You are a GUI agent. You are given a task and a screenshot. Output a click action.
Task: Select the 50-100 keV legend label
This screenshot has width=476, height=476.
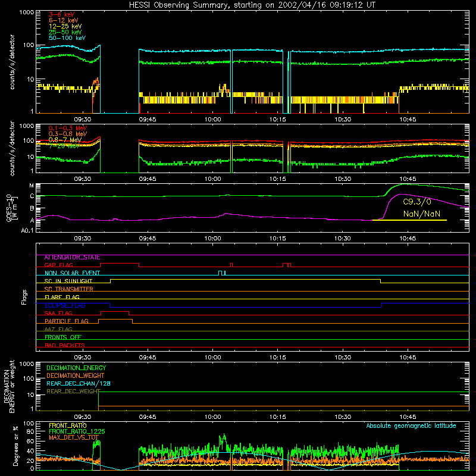click(x=67, y=38)
